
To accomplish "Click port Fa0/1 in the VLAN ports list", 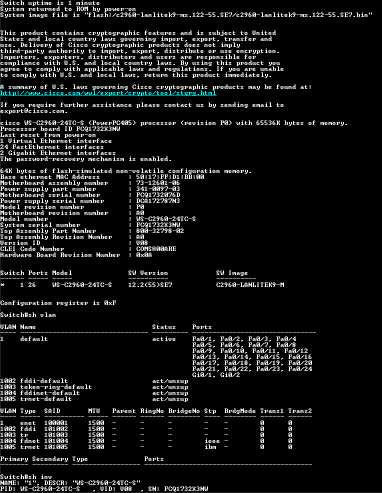I will coord(202,339).
